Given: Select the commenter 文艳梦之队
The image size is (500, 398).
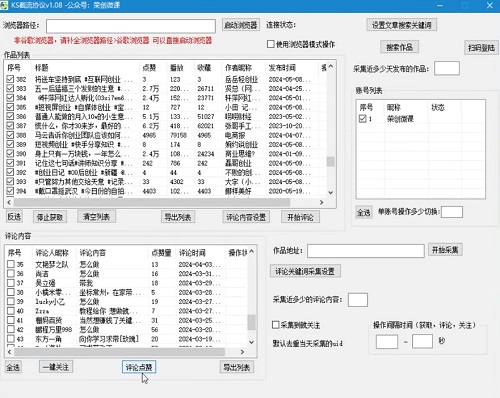Looking at the screenshot, I should point(52,264).
